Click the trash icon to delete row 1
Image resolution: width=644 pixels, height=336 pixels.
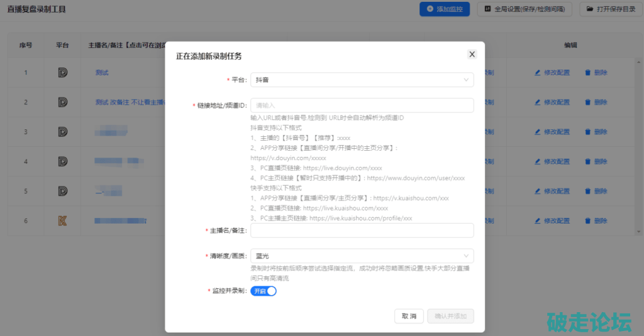coord(588,73)
